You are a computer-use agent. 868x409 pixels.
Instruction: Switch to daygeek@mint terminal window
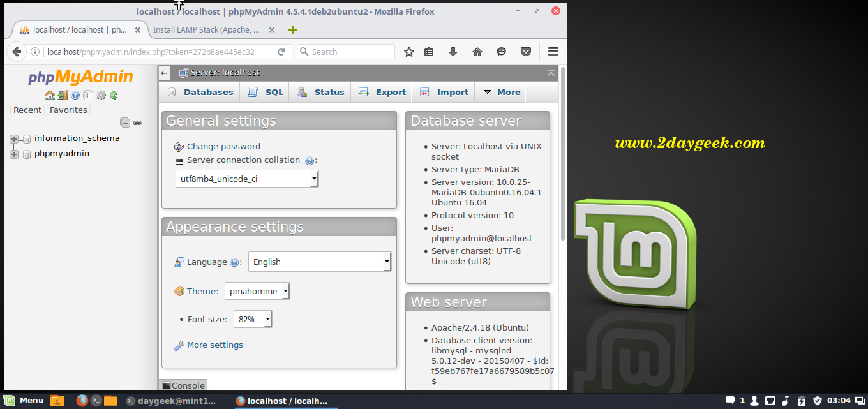pos(171,401)
